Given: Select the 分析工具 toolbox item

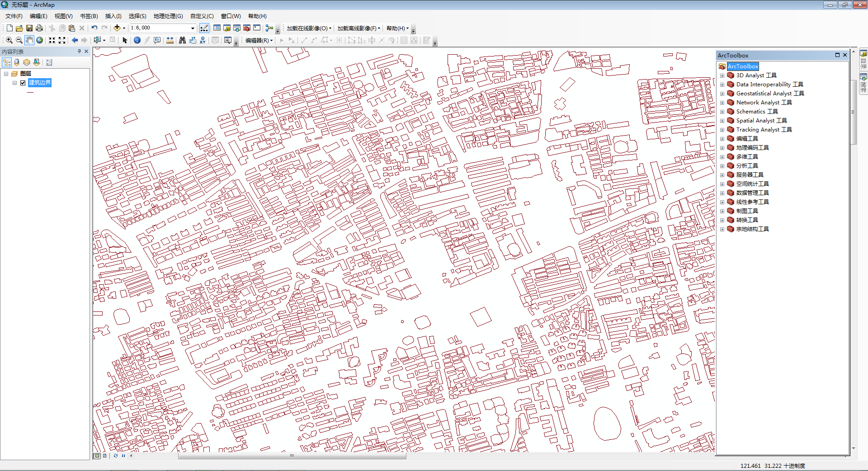Looking at the screenshot, I should 747,166.
